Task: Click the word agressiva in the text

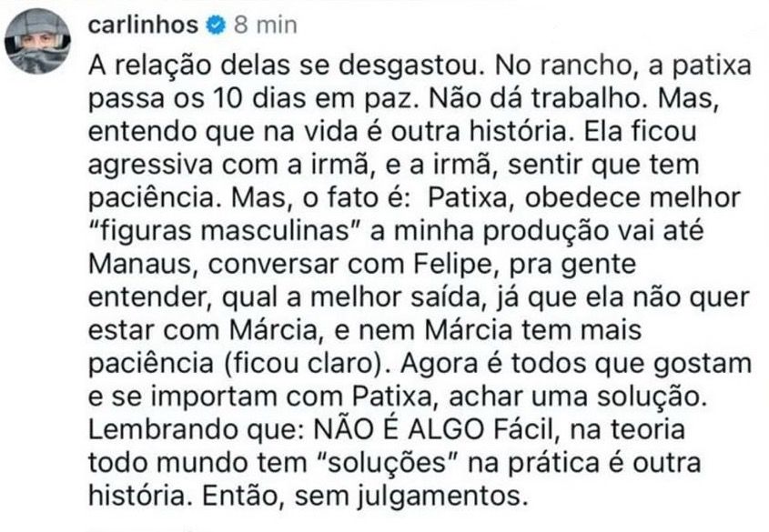Action: click(150, 166)
